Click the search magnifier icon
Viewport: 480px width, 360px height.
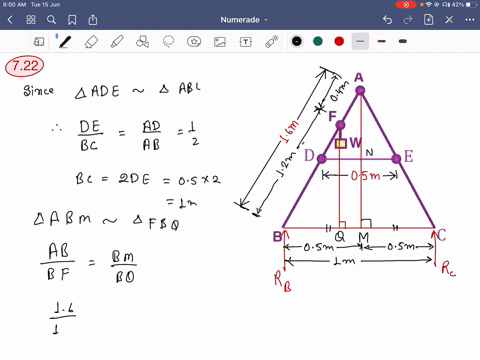coord(51,20)
